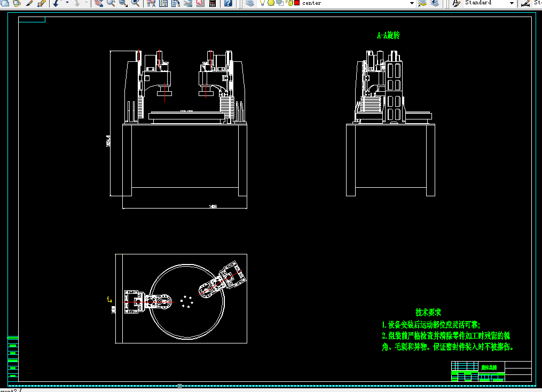Toggle the lock icon for center layer
Screen dimensions: 542x392
tap(289, 3)
